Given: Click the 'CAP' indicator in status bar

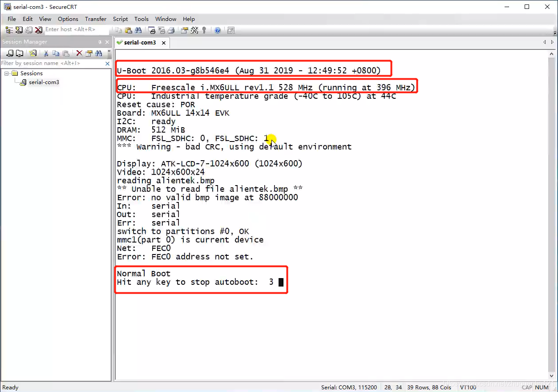Looking at the screenshot, I should coord(527,388).
